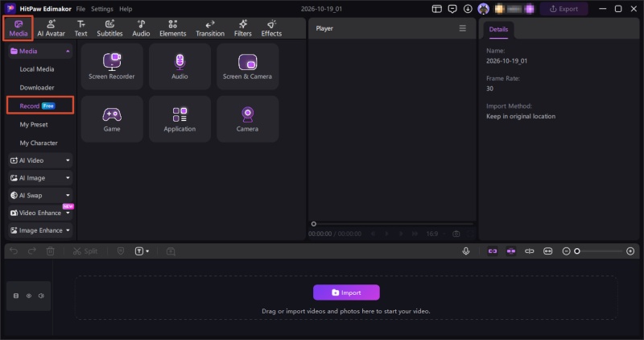The image size is (644, 340).
Task: Open Downloader in sidebar
Action: point(37,88)
